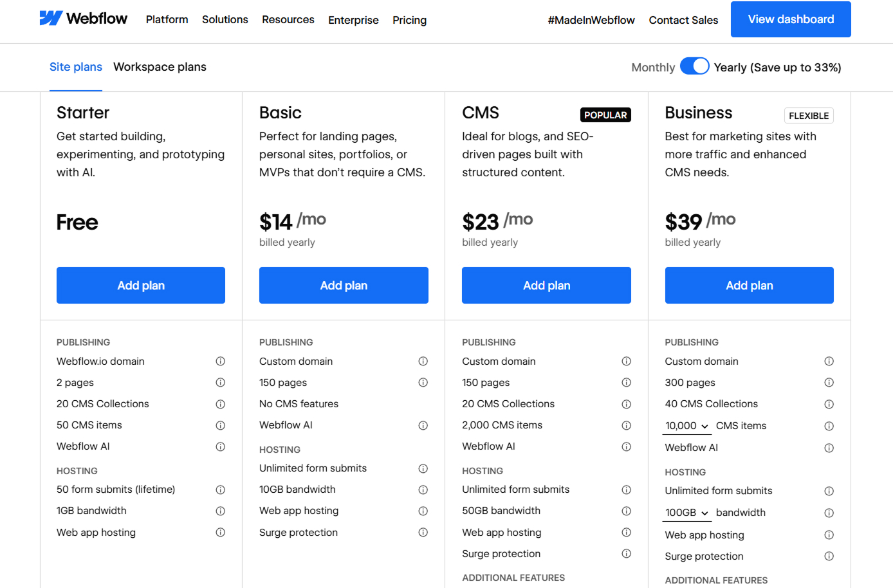Show info for CMS 20 CMS Collections

point(627,404)
